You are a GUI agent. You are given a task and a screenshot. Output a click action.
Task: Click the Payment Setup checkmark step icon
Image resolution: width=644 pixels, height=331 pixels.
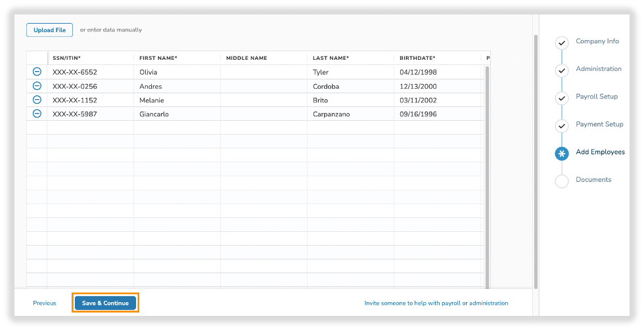tap(561, 126)
